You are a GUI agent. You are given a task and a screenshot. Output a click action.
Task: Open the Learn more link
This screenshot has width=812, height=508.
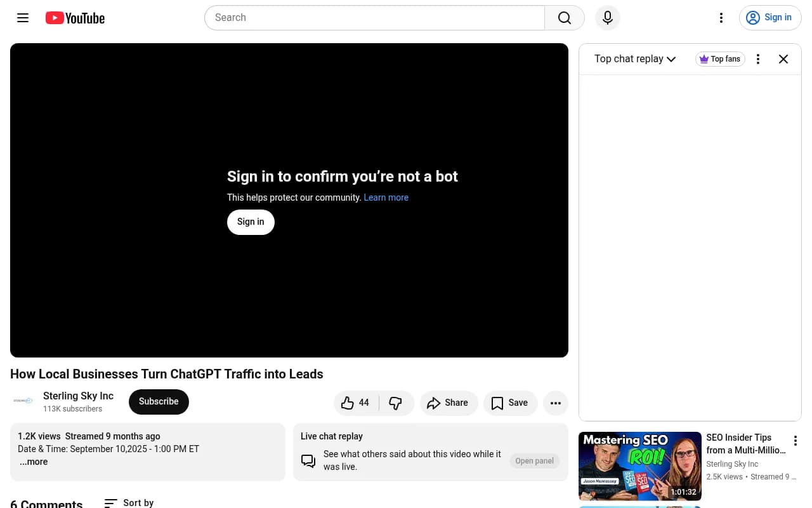pos(386,197)
